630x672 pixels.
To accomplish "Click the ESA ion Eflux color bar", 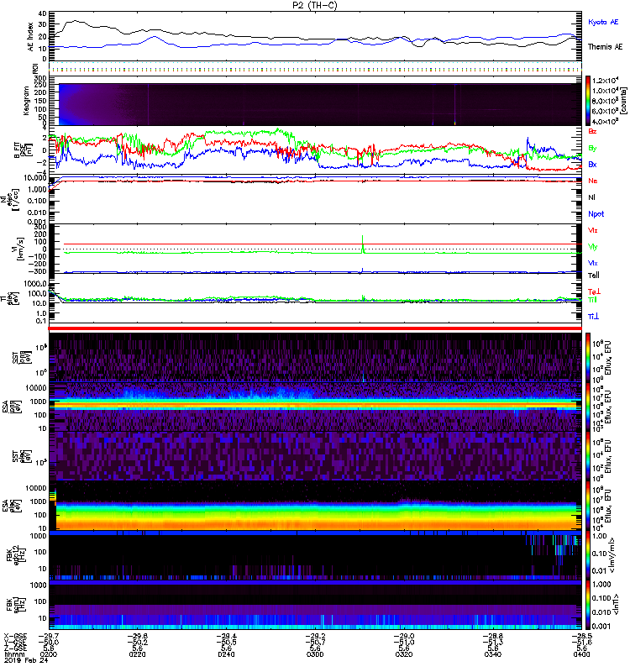I will point(588,407).
